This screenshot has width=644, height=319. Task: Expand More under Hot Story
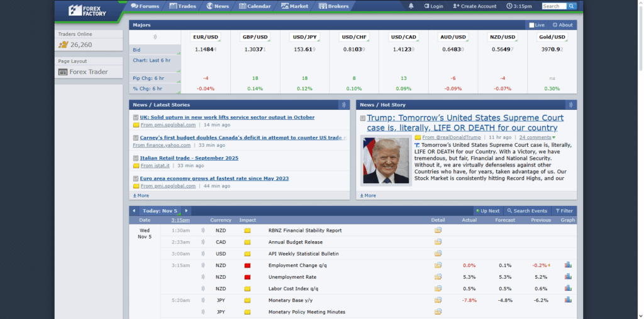(x=368, y=195)
